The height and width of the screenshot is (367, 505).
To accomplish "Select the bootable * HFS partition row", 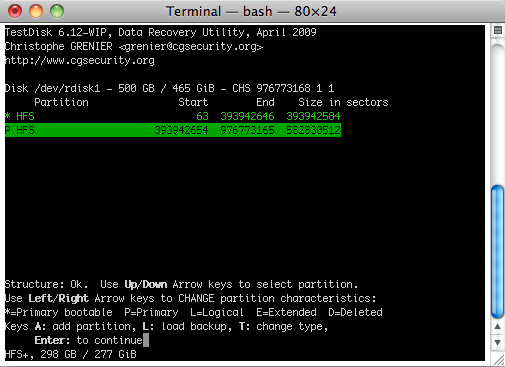I will (173, 116).
